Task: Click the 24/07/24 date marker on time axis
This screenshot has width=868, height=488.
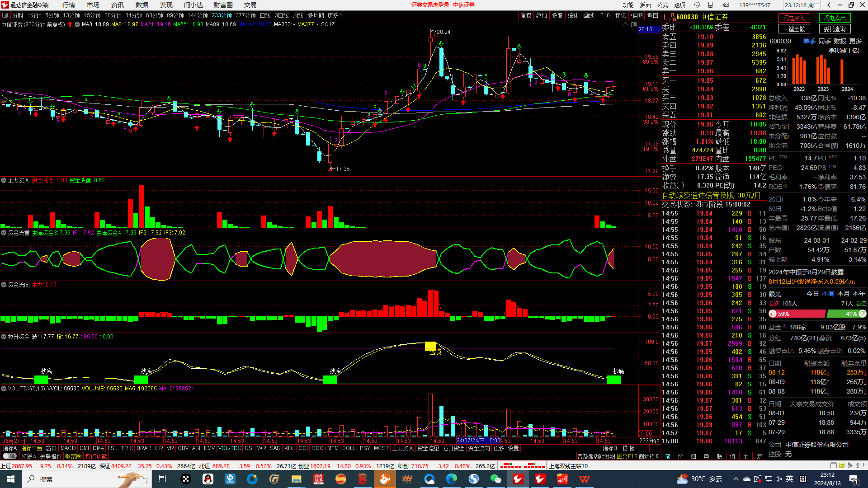Action: coord(478,441)
